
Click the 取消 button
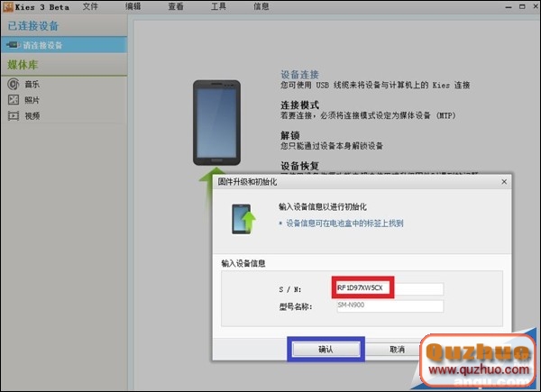397,350
